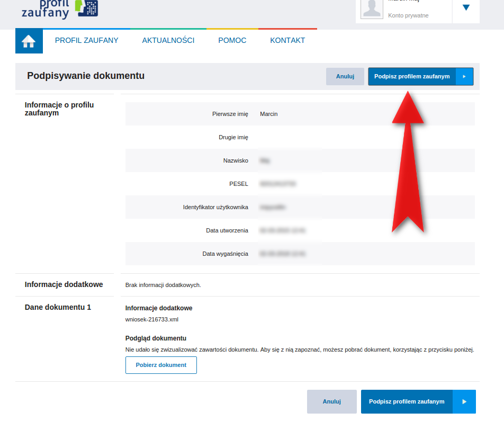Select the first name value Marcin
The image size is (504, 421).
(x=269, y=114)
